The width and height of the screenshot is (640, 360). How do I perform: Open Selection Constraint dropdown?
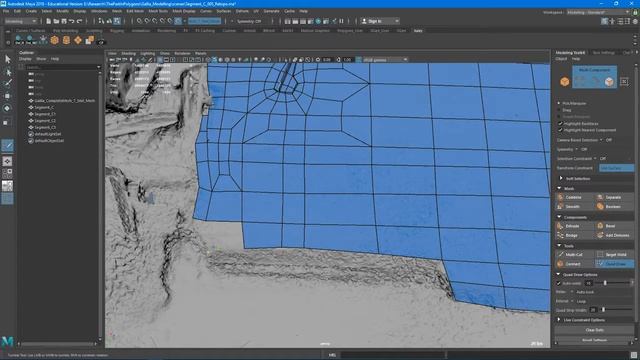coord(595,158)
